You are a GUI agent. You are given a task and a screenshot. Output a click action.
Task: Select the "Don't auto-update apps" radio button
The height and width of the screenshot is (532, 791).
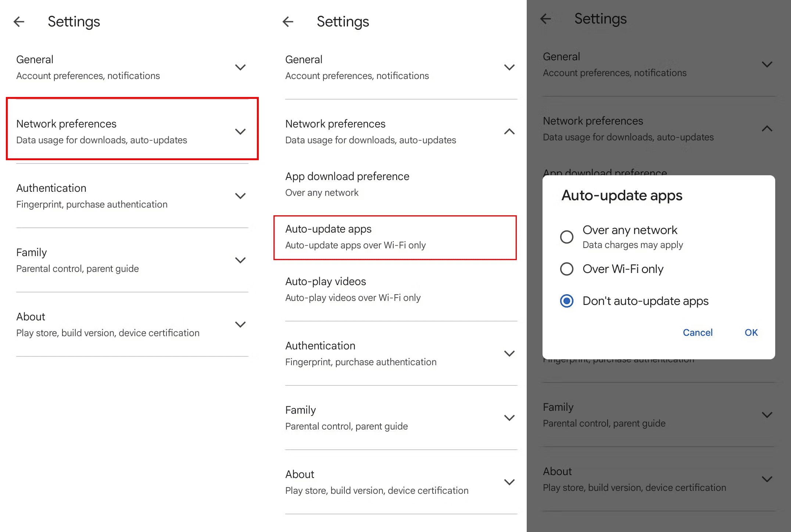[567, 301]
